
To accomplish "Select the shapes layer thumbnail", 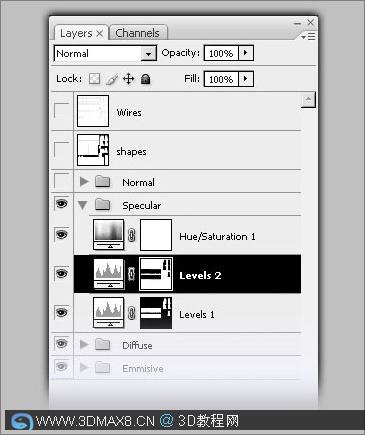I will pos(93,150).
